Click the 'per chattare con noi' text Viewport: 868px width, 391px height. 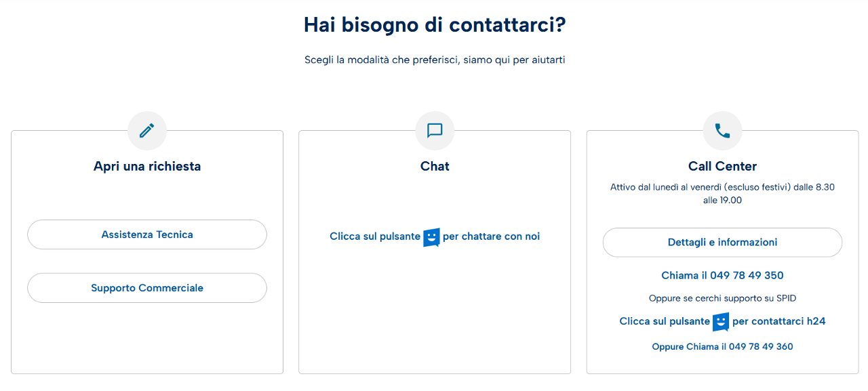point(491,236)
